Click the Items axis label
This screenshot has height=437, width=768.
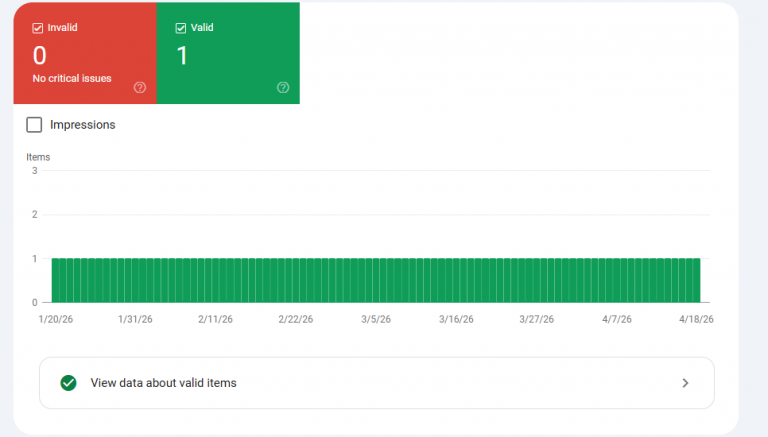pos(38,157)
